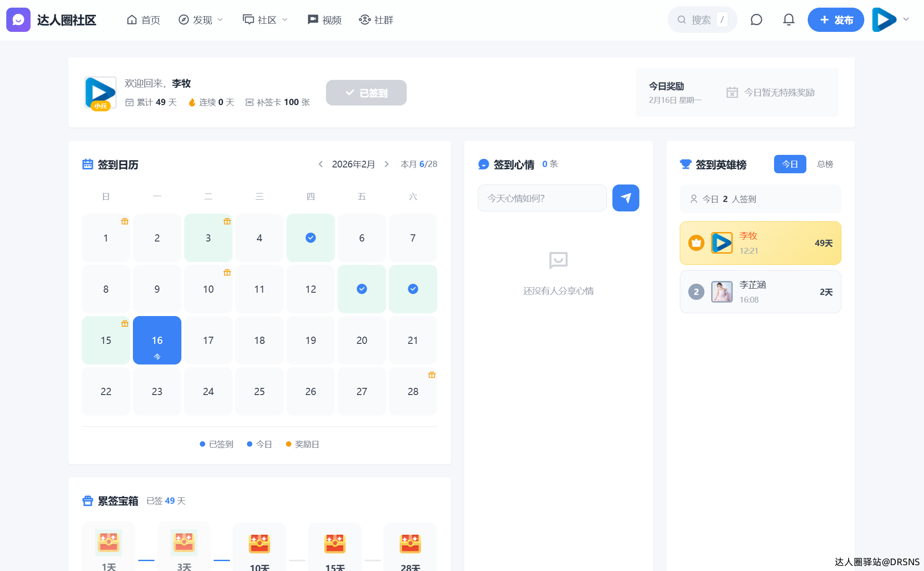Open the notifications bell
Viewport: 924px width, 571px height.
pyautogui.click(x=788, y=20)
